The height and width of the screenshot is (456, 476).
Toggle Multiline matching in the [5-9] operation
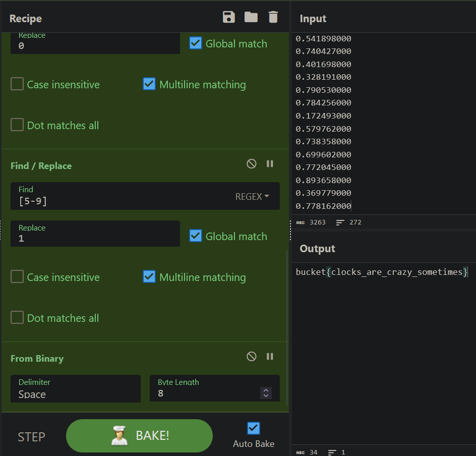149,276
